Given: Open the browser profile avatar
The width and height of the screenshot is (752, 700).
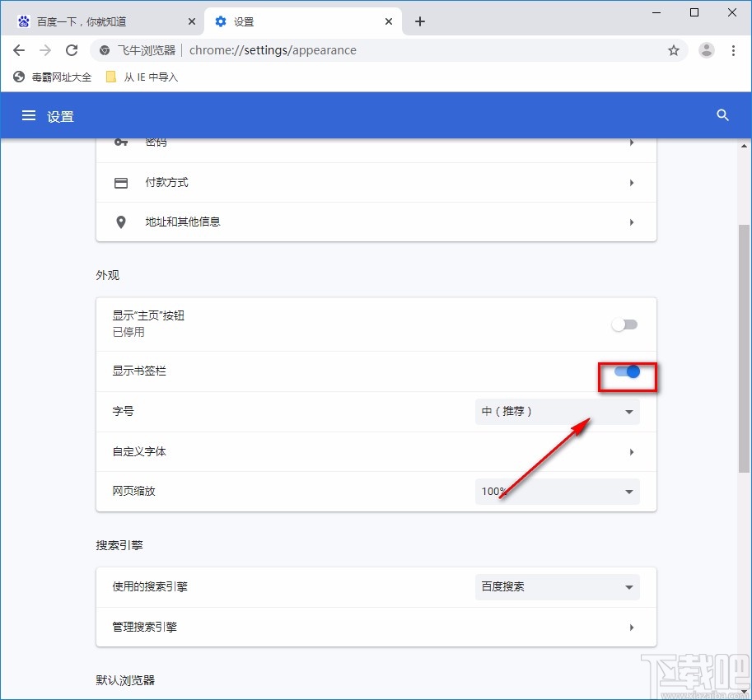Looking at the screenshot, I should [706, 50].
